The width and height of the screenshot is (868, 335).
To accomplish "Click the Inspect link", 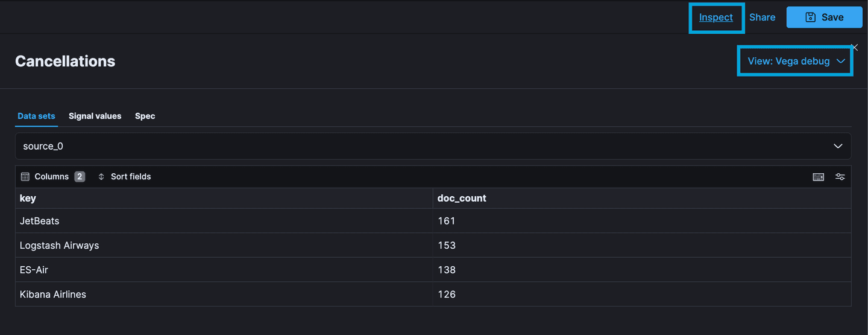I will coord(716,18).
